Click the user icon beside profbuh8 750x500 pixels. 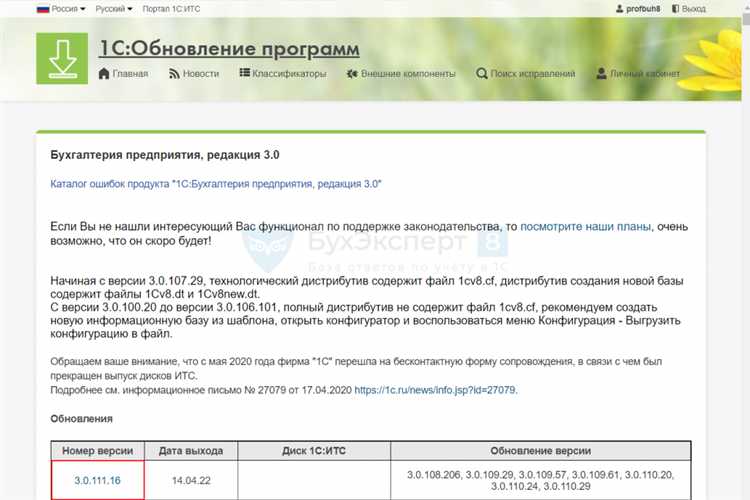(x=619, y=9)
